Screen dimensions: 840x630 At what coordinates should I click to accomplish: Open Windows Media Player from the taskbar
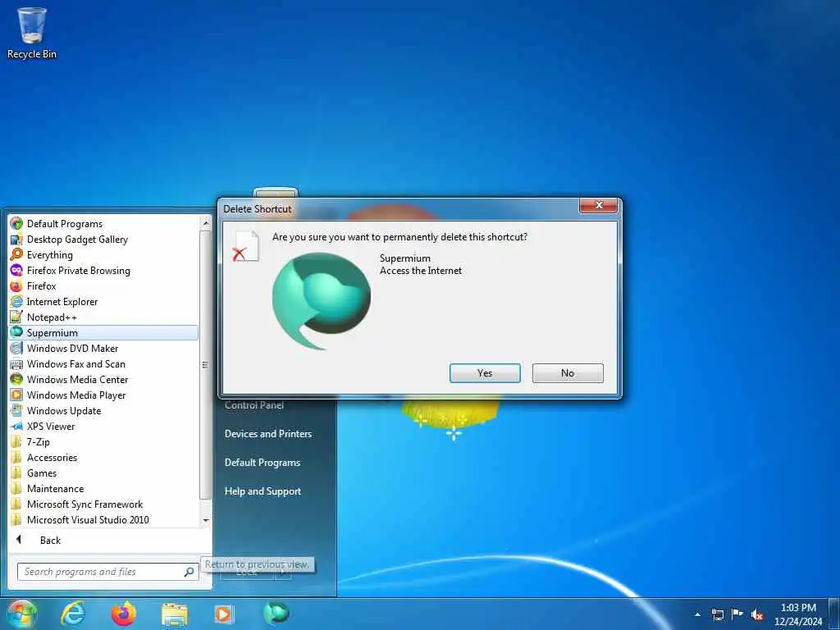pos(224,614)
